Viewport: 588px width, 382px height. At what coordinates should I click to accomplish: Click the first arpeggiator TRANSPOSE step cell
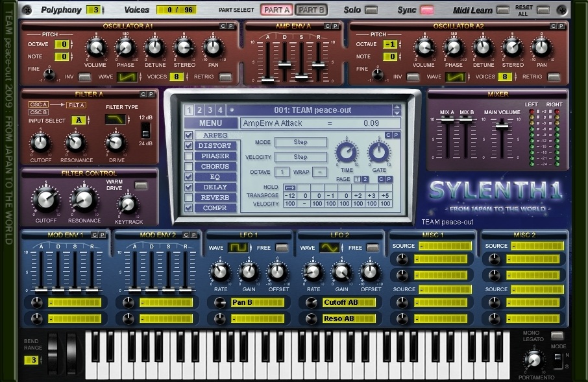pos(289,195)
